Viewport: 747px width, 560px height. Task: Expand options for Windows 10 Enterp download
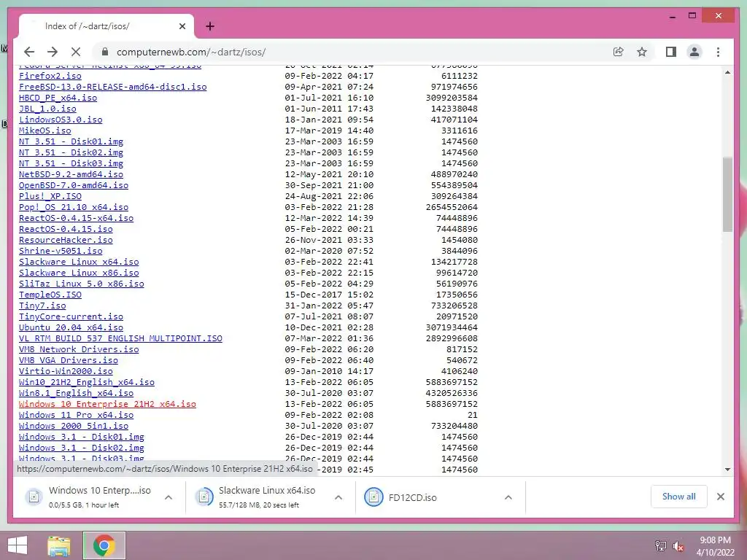coord(169,497)
